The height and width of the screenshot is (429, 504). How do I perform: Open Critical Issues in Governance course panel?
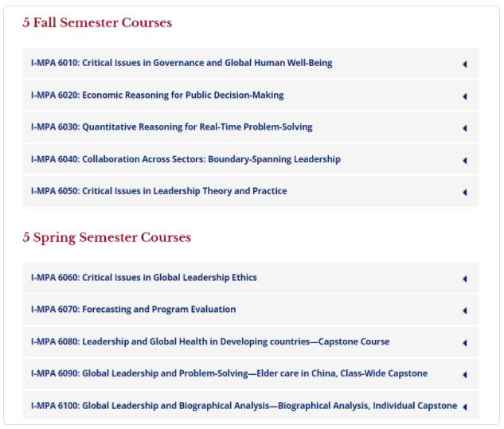(x=182, y=63)
